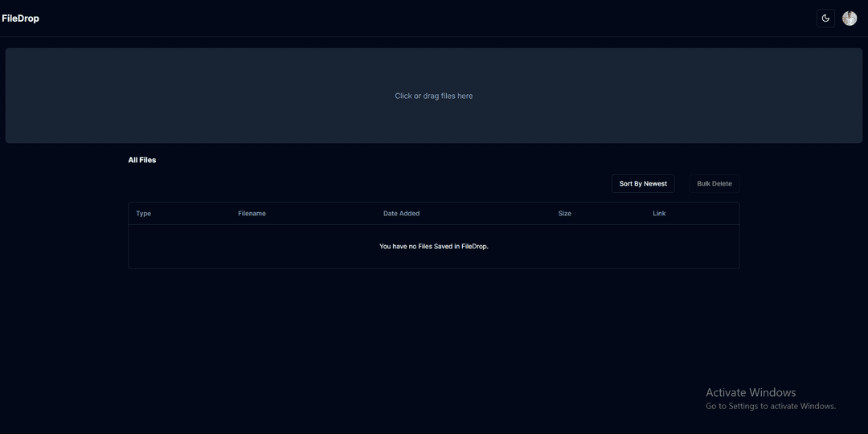This screenshot has height=434, width=868.
Task: Click the FileDrop logo in the header
Action: click(21, 18)
